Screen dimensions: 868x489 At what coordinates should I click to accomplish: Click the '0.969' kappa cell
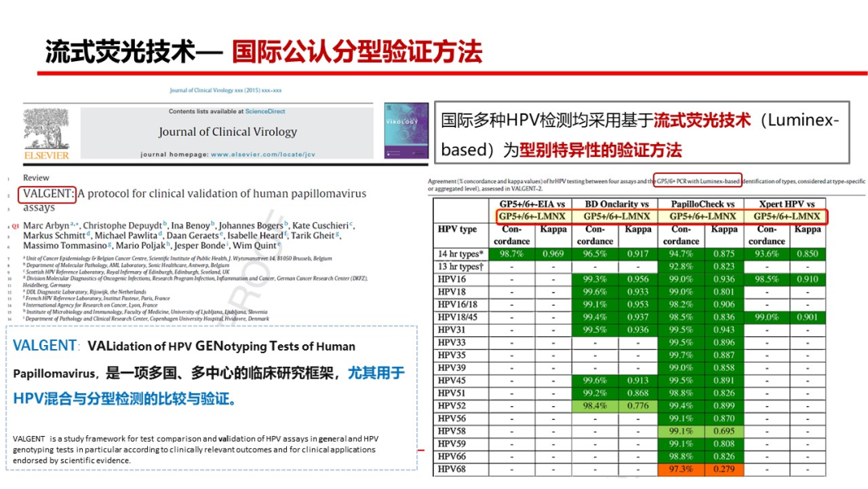(553, 253)
